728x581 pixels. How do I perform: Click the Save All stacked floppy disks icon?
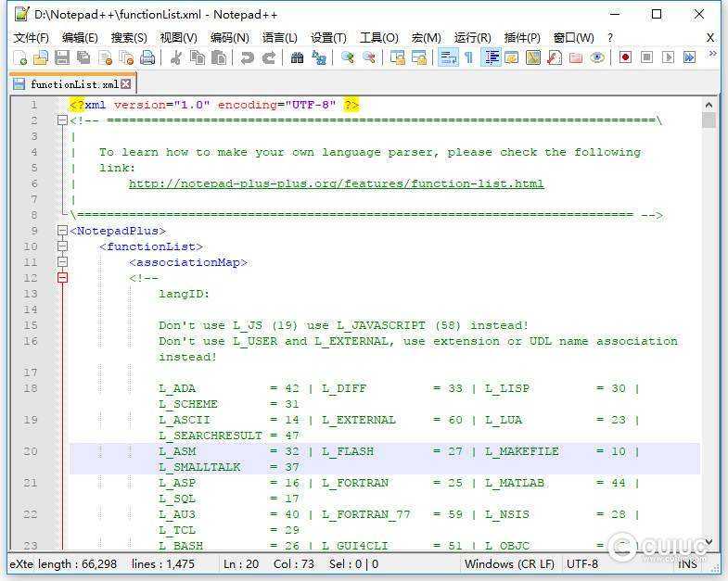83,57
